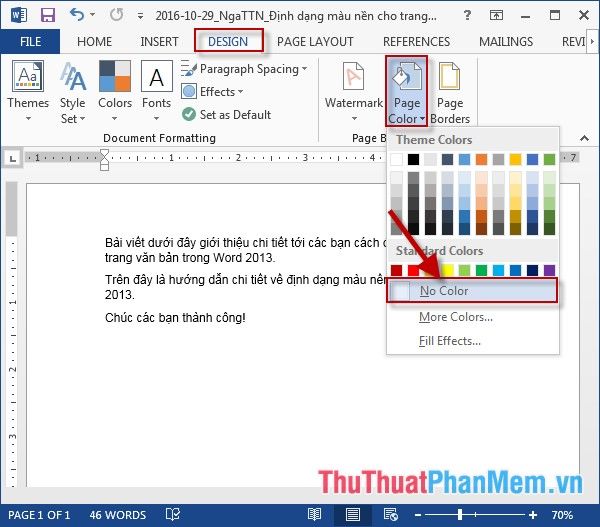Open the Word application icon menu

click(18, 15)
